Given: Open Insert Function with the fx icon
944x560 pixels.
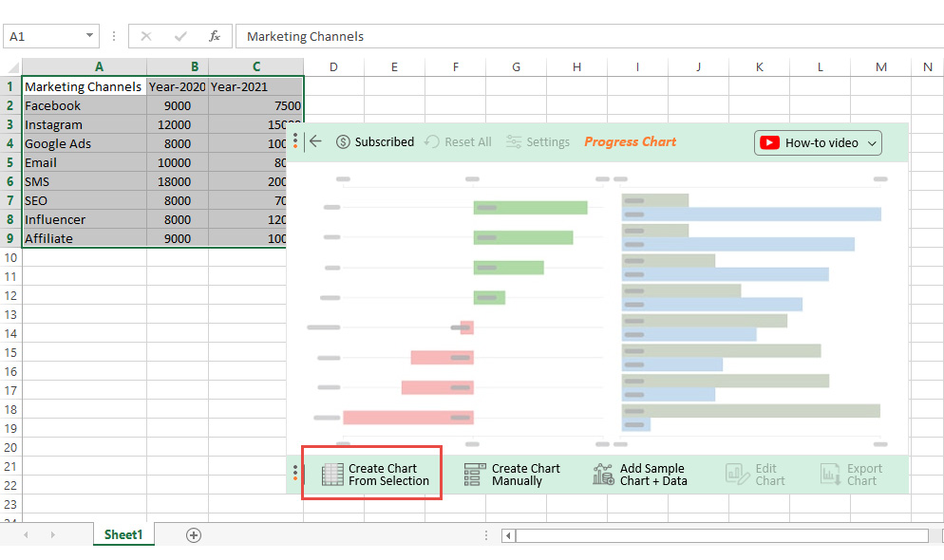Looking at the screenshot, I should 216,36.
